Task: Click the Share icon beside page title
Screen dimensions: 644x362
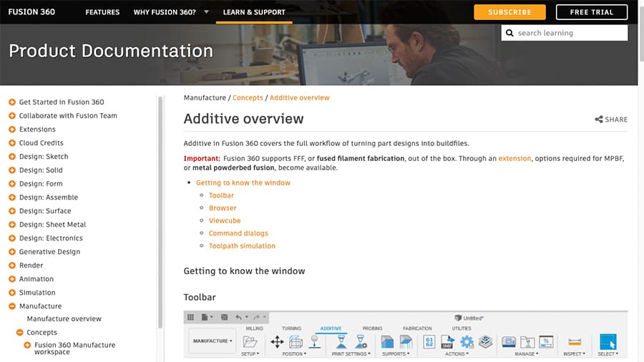Action: click(x=599, y=119)
